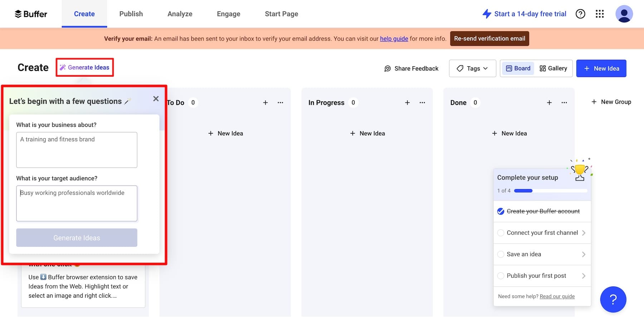Open the Tags dropdown
Viewport: 644px width, 317px height.
(473, 68)
